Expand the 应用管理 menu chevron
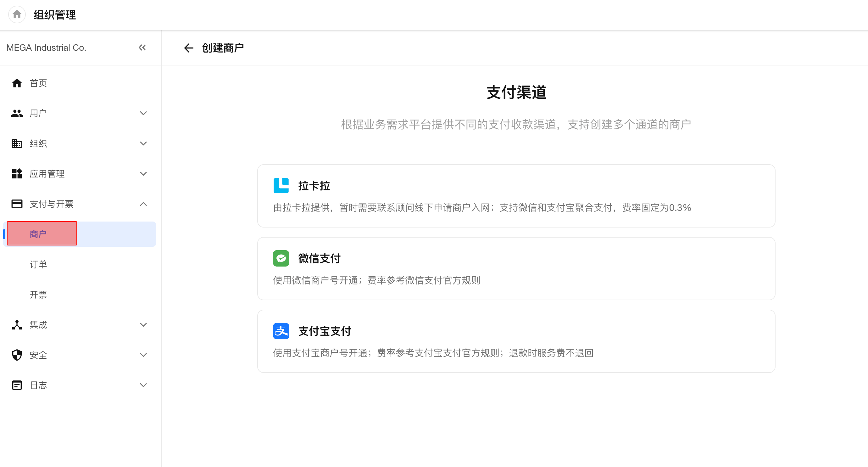This screenshot has height=467, width=868. tap(143, 174)
